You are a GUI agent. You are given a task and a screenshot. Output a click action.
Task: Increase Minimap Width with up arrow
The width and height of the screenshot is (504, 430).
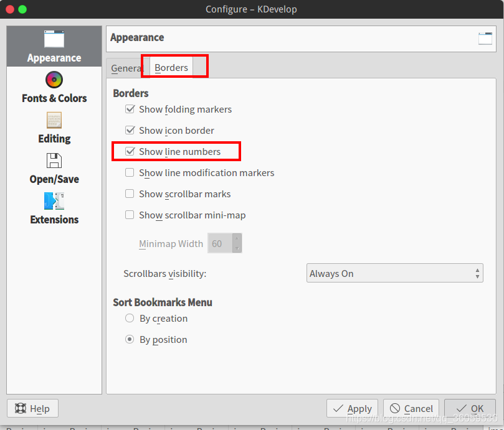click(x=237, y=238)
